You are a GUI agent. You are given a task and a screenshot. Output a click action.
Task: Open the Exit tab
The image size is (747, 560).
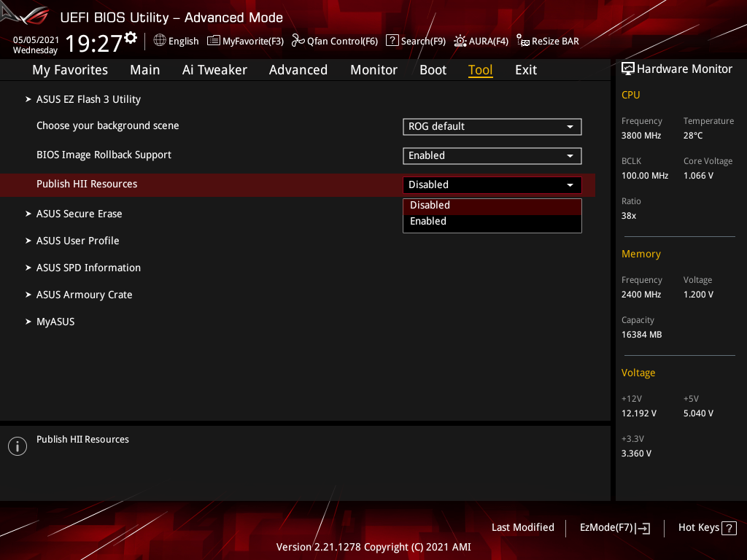click(x=526, y=70)
